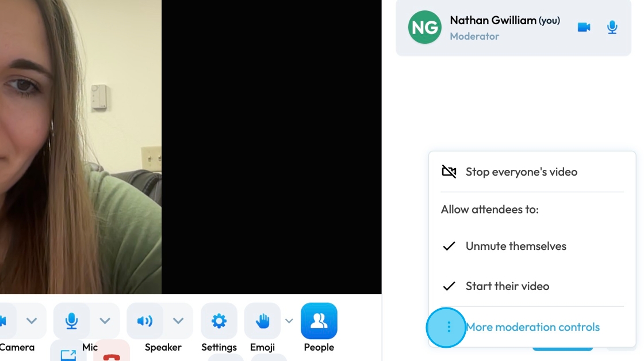Open the More moderation controls link
644x361 pixels.
(532, 327)
